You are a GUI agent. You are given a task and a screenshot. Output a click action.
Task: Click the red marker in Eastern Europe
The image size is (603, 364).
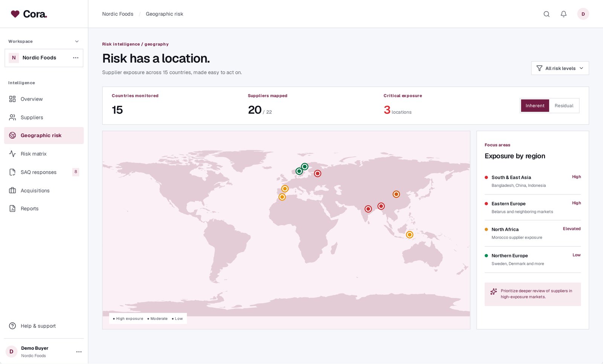coord(318,173)
